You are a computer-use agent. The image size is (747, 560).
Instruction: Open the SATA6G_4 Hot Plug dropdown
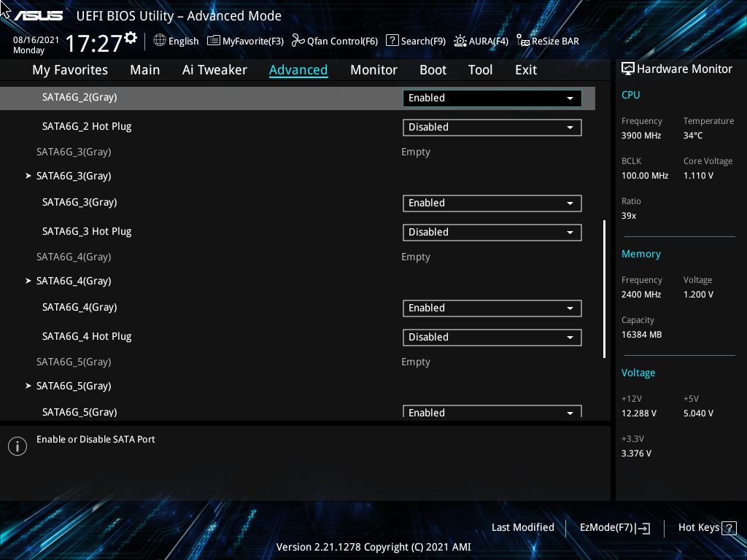tap(492, 337)
